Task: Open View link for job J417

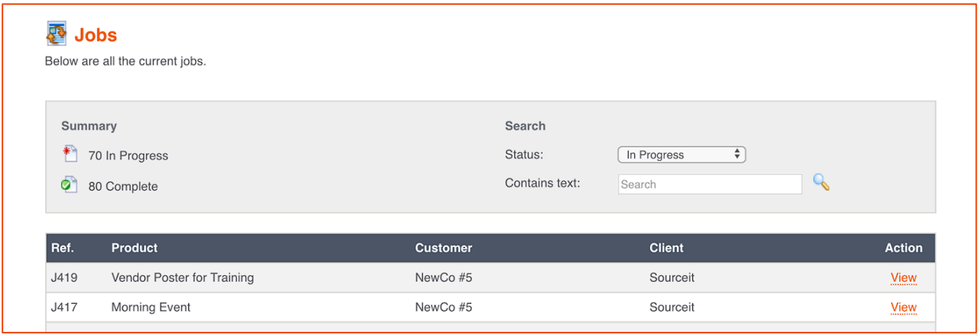Action: (x=903, y=308)
